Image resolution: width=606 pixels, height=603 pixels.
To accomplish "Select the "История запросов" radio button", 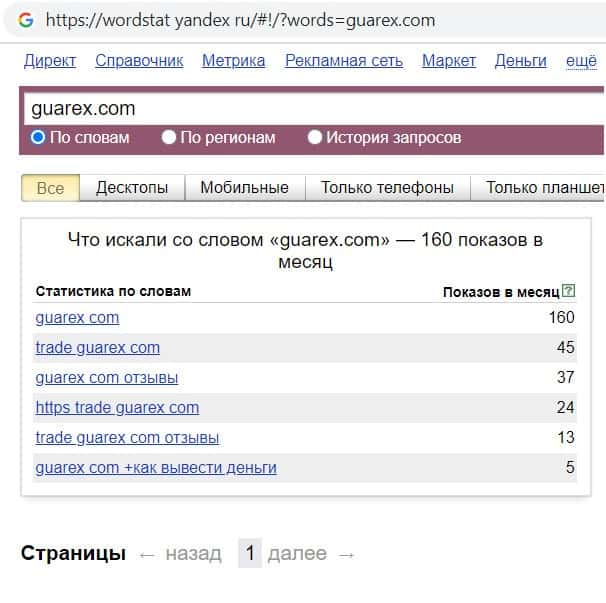I will (x=315, y=137).
